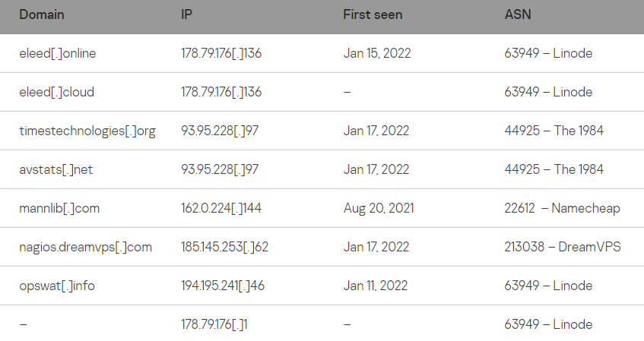
Task: Click the timestechnologies[.]org domain entry
Action: click(87, 131)
